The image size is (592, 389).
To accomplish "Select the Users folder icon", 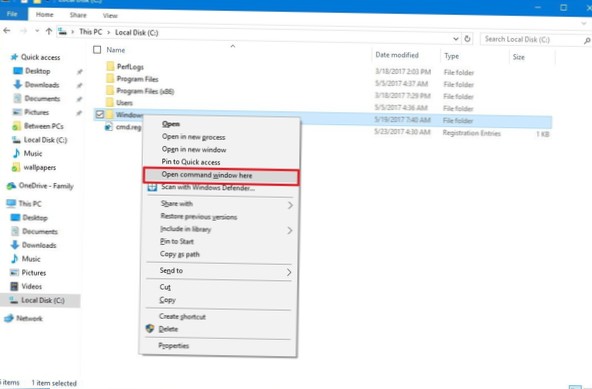I will coord(110,102).
